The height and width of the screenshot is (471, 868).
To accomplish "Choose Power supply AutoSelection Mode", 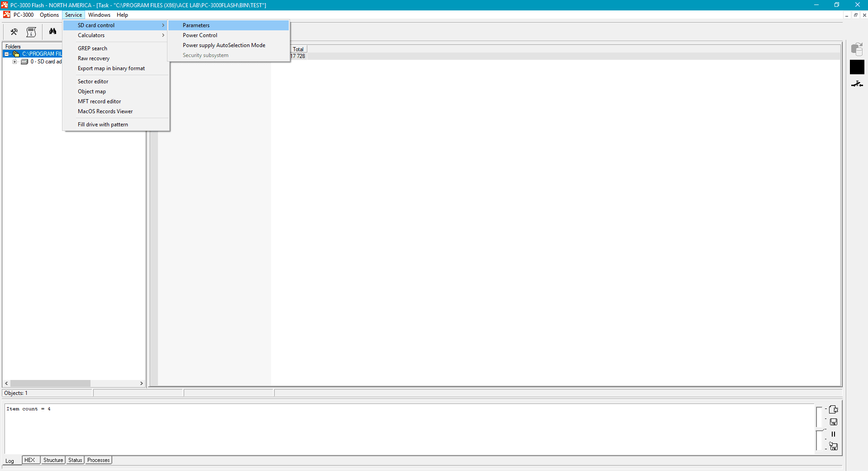I will coord(229,45).
